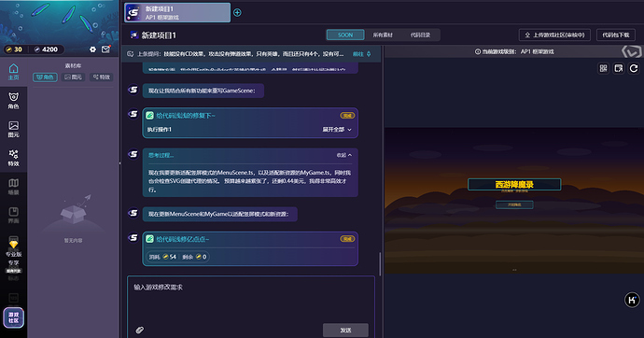Open the 特效 effects section in sidebar
Image resolution: width=644 pixels, height=338 pixels.
[14, 158]
